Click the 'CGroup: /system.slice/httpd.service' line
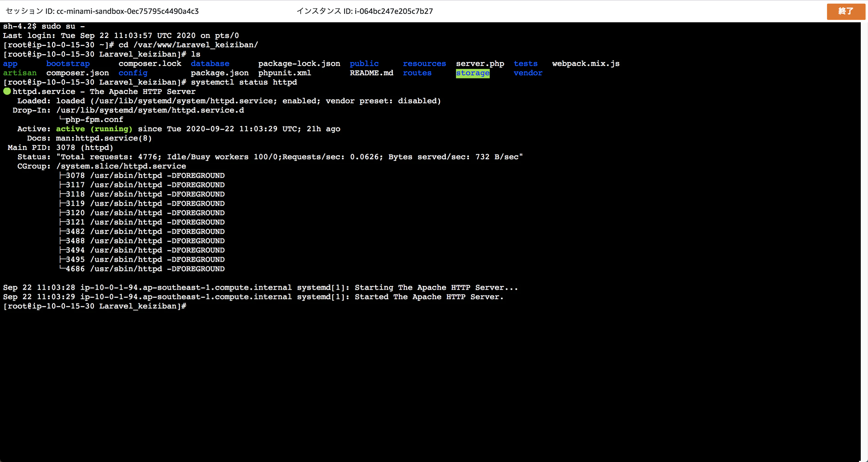Viewport: 868px width, 462px height. coord(102,166)
